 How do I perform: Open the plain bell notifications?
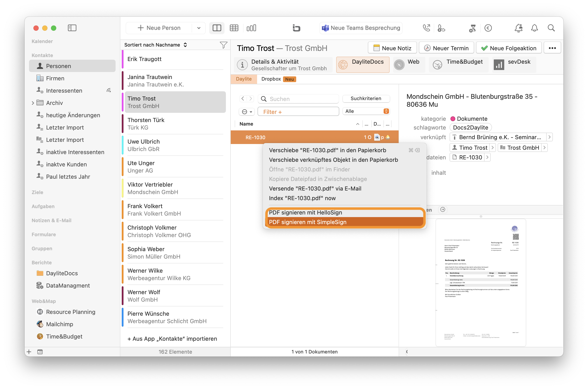[x=534, y=28]
